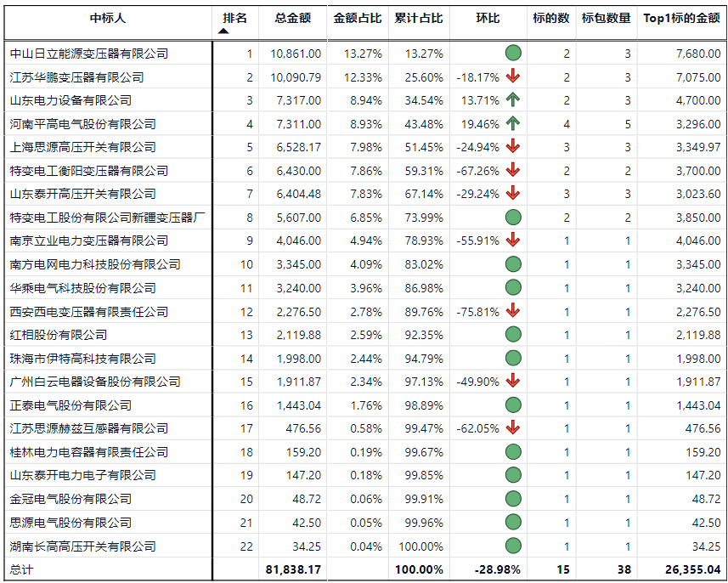Select company 河南平高电气股份有限公司
The image size is (728, 583).
click(x=82, y=124)
